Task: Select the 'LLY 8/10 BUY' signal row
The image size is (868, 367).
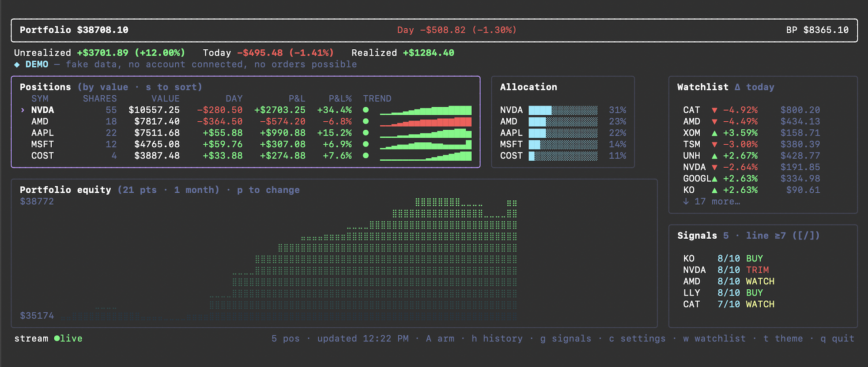Action: pos(723,293)
